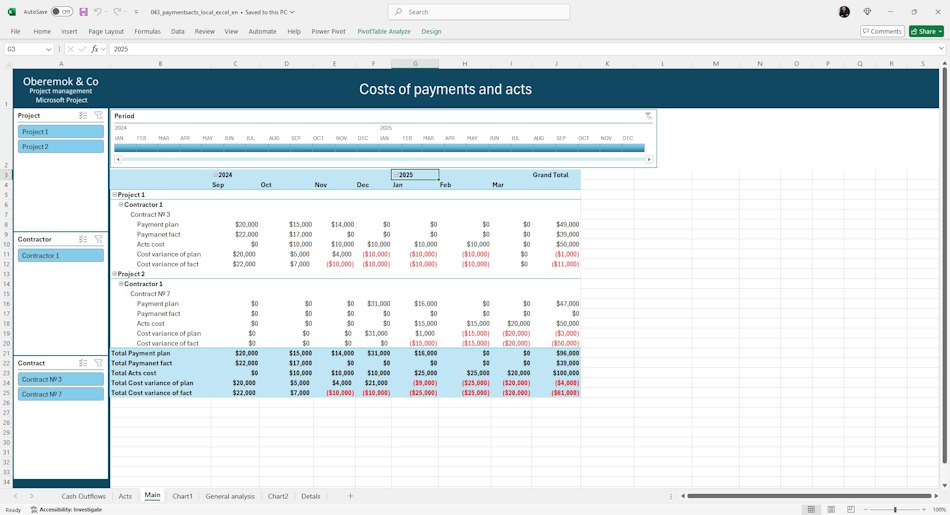The width and height of the screenshot is (950, 515).
Task: Click left arrow of Period timeline scrollbar
Action: coord(118,159)
